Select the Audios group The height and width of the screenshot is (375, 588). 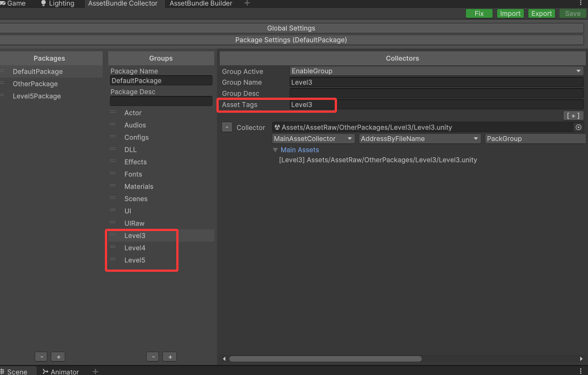(161, 125)
